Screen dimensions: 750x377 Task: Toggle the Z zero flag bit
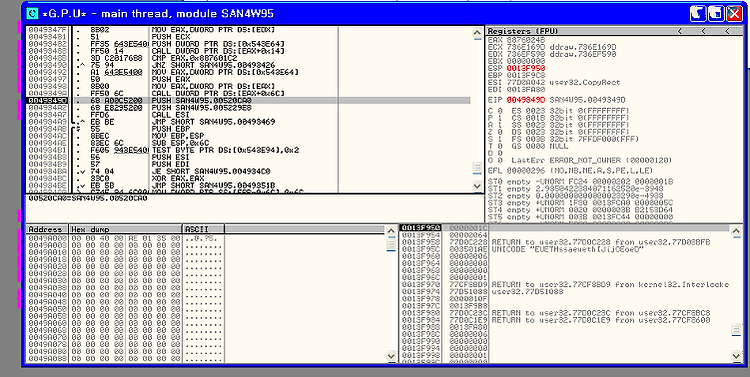point(499,132)
